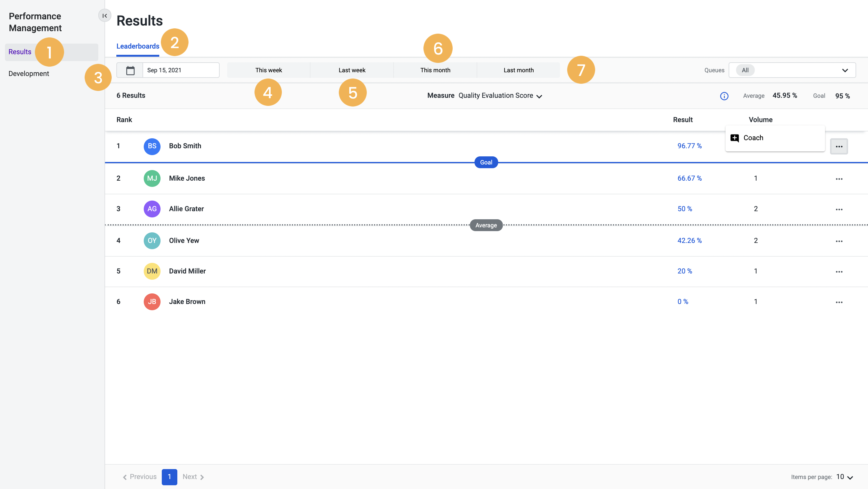The width and height of the screenshot is (868, 489).
Task: Click the This month time period button
Action: 435,70
